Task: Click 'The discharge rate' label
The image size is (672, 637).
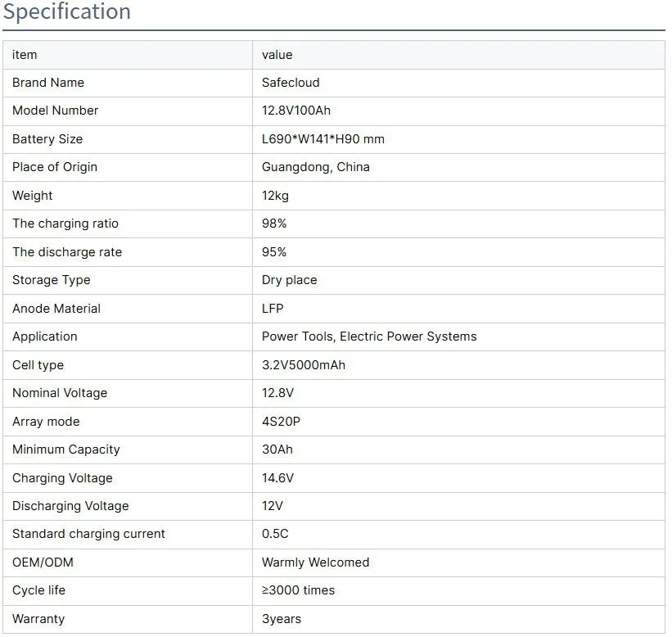Action: click(67, 252)
